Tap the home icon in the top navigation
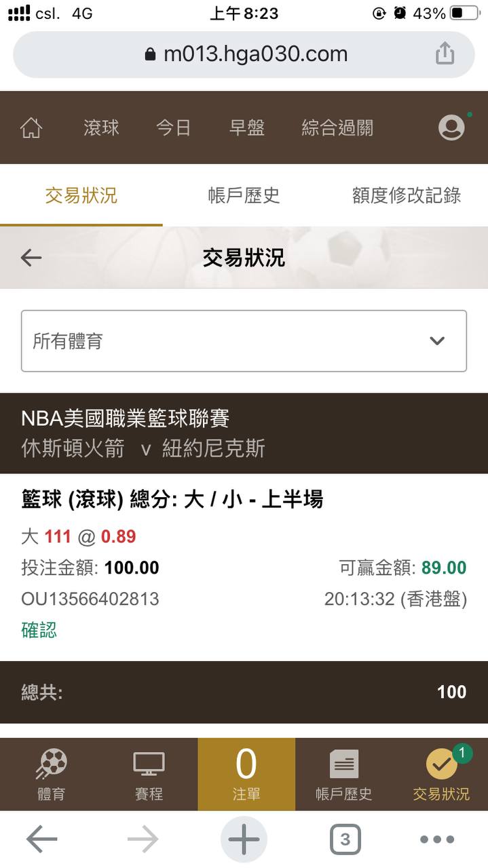The height and width of the screenshot is (868, 488). pos(31,127)
